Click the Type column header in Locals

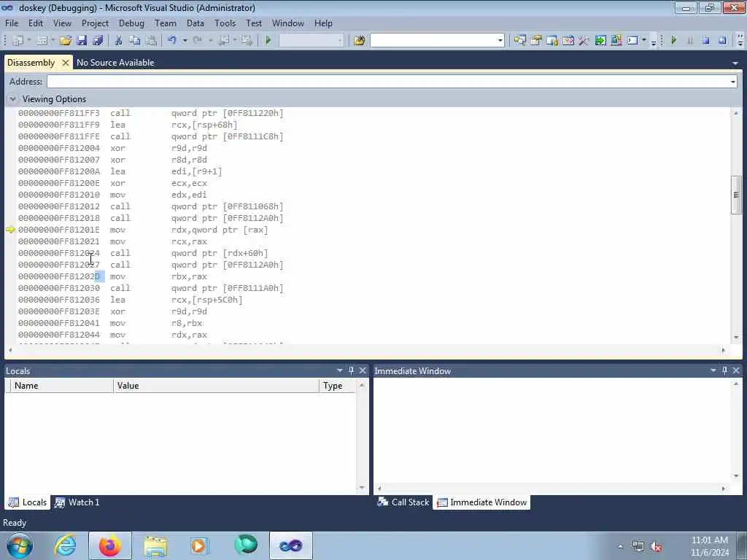pyautogui.click(x=337, y=386)
